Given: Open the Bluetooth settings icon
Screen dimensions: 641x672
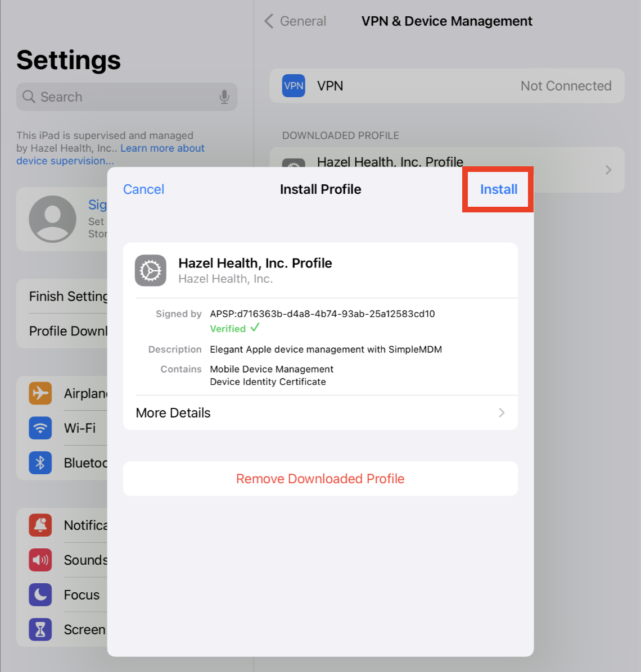Looking at the screenshot, I should tap(40, 462).
